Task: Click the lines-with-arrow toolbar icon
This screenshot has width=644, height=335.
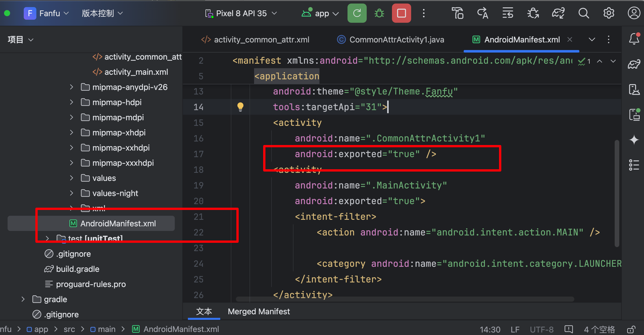Action: tap(508, 13)
